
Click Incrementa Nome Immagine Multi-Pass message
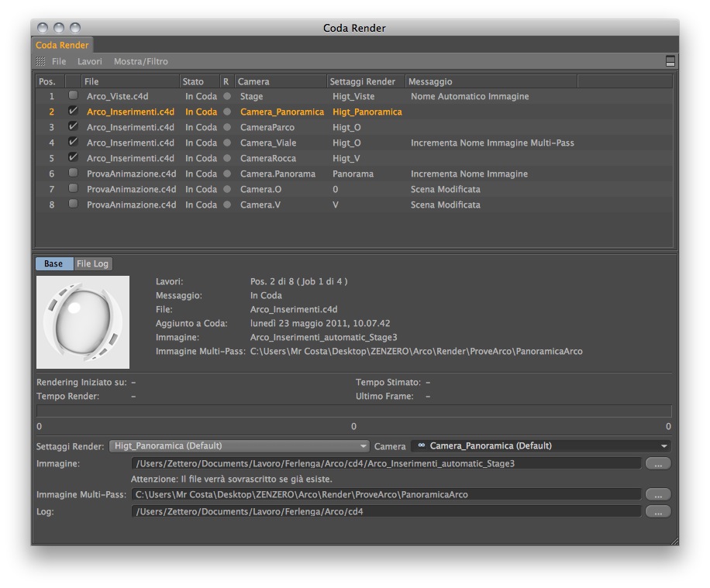[492, 143]
